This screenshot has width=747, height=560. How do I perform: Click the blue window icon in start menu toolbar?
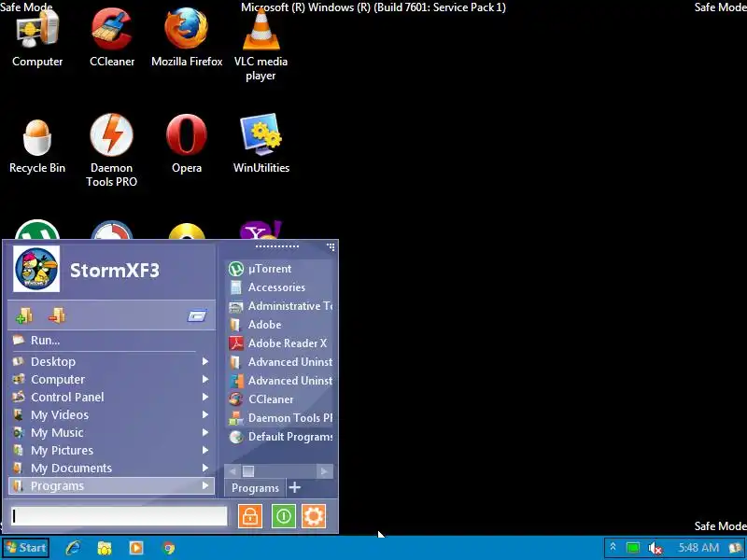[x=197, y=315]
